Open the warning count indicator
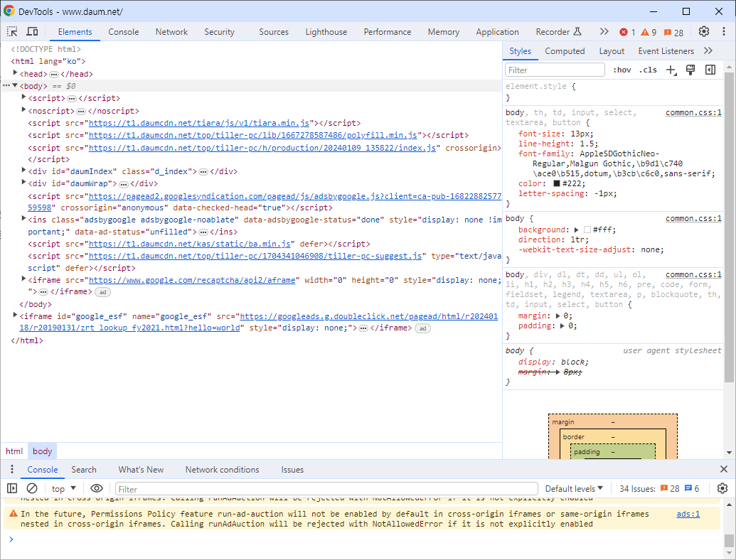This screenshot has height=560, width=736. click(649, 32)
